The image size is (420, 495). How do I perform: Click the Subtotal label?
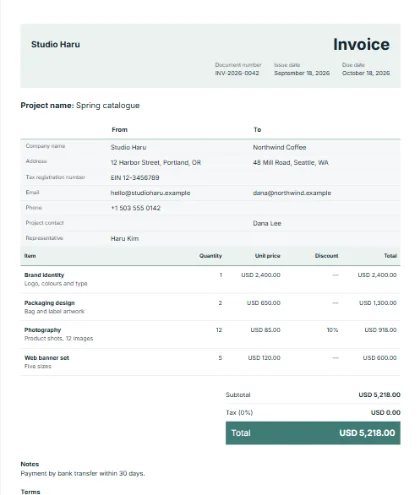[238, 395]
